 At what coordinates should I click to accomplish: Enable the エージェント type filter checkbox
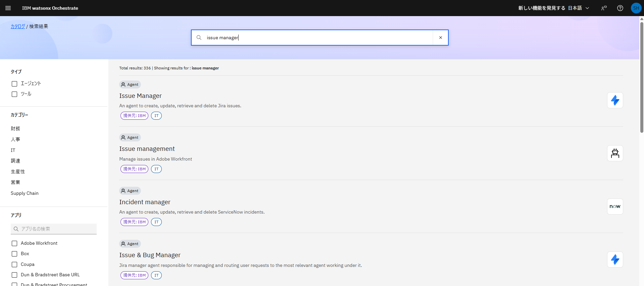[14, 84]
